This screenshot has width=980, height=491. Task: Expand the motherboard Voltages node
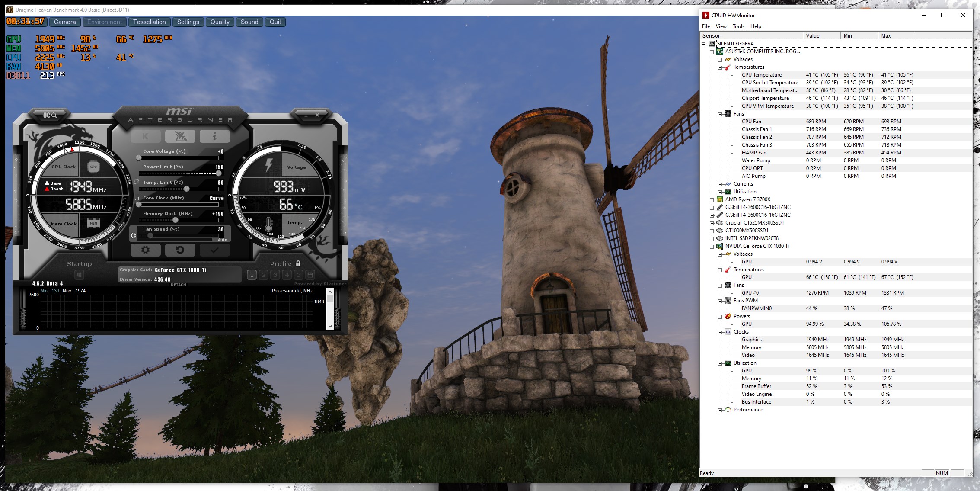(720, 60)
